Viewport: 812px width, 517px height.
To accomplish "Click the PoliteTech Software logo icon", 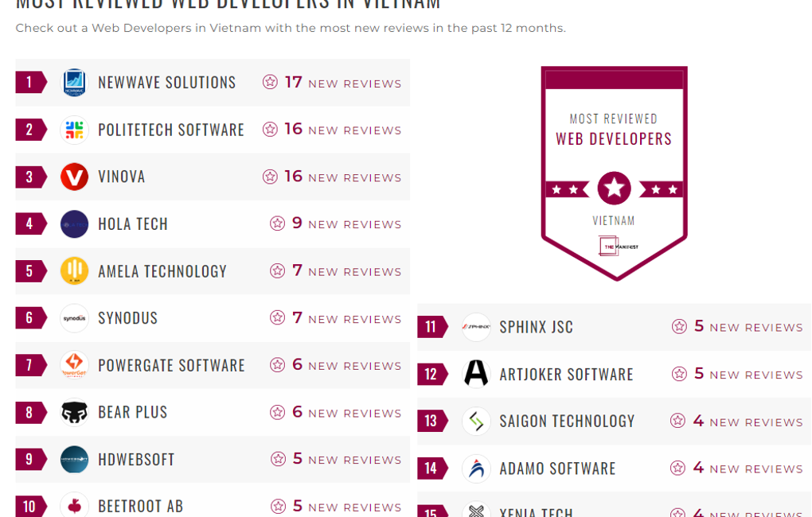I will (74, 130).
